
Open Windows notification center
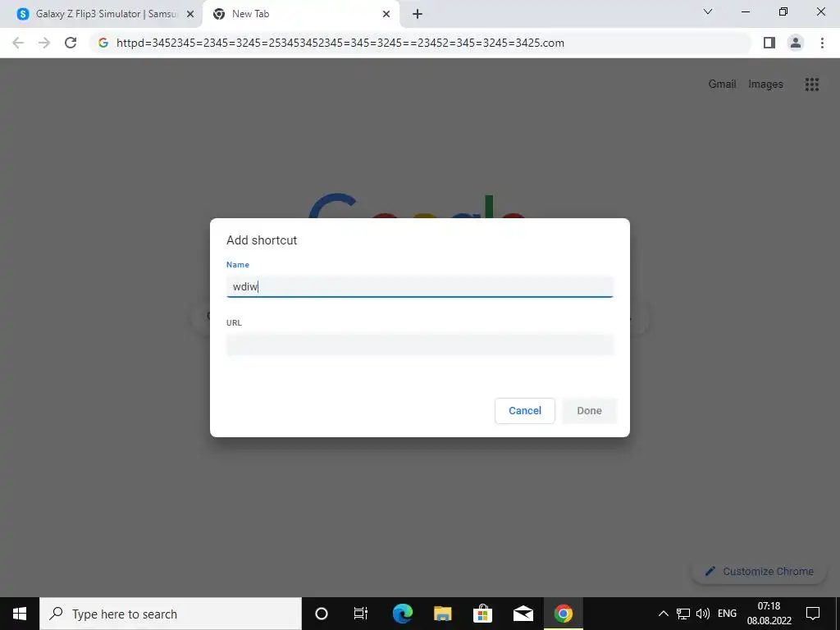pyautogui.click(x=813, y=614)
